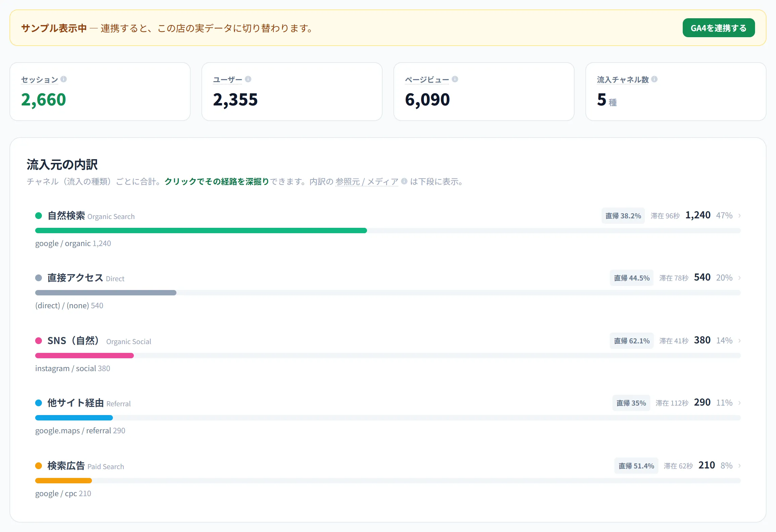Viewport: 776px width, 532px height.
Task: Click the instagram / social 380 source line
Action: [x=73, y=368]
